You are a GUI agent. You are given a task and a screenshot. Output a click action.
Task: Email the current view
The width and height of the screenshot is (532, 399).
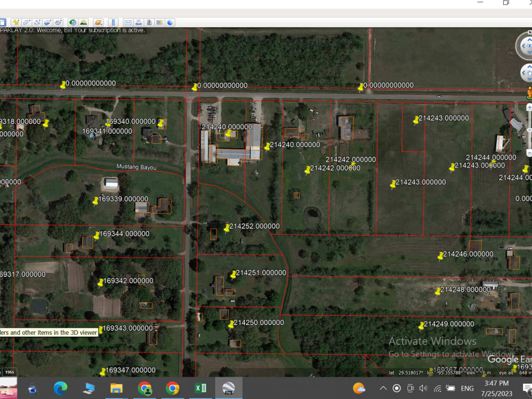(x=128, y=22)
